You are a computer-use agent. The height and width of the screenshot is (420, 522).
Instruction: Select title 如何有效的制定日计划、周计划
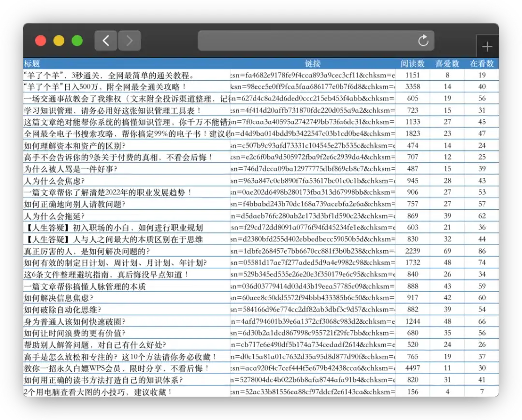tap(115, 263)
